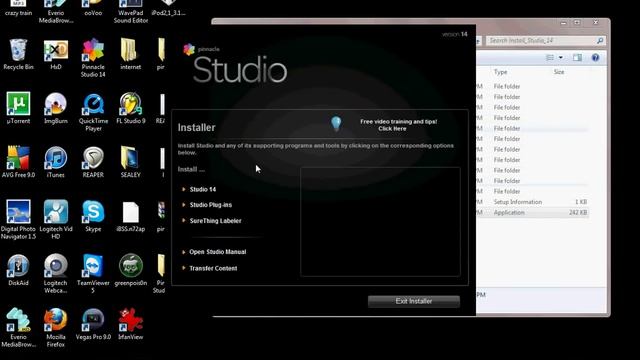
Task: Click Free video training and tips link
Action: (398, 125)
